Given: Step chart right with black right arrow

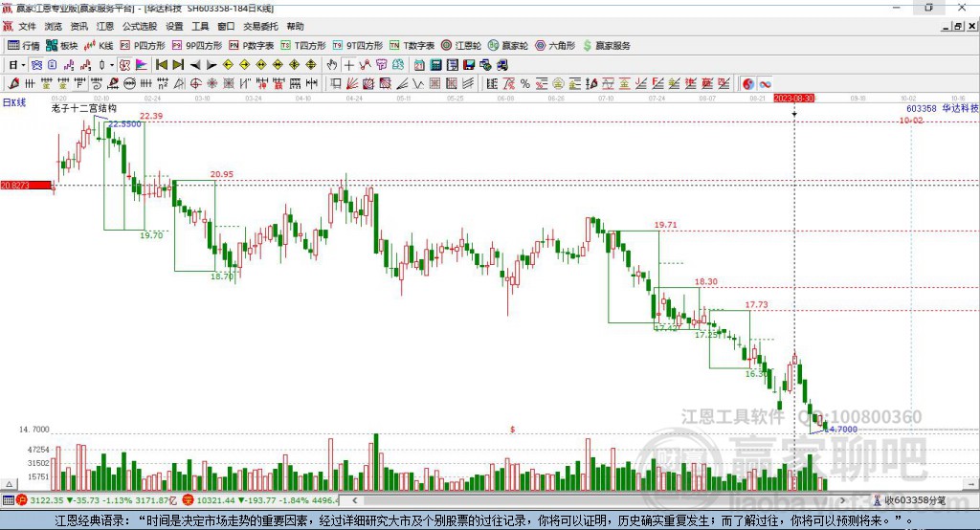Looking at the screenshot, I should click(212, 65).
